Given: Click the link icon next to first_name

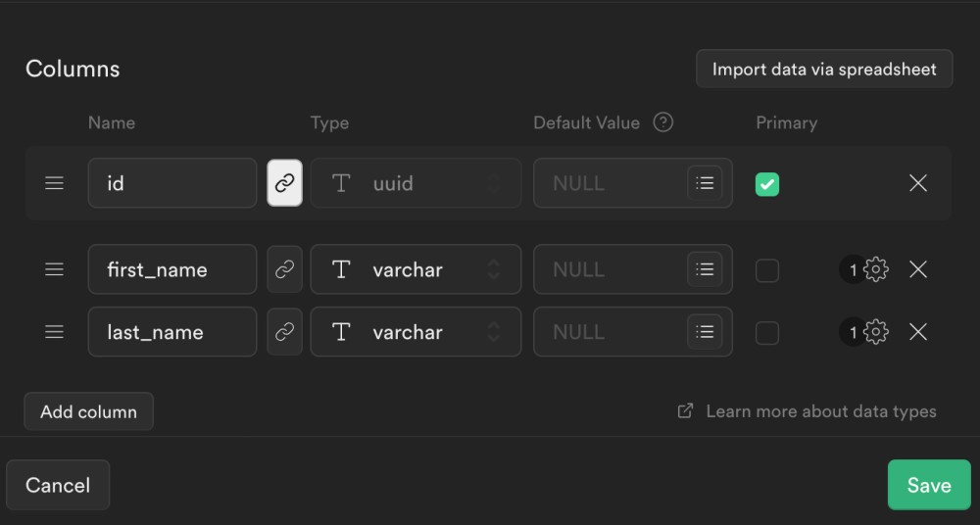Looking at the screenshot, I should point(285,269).
